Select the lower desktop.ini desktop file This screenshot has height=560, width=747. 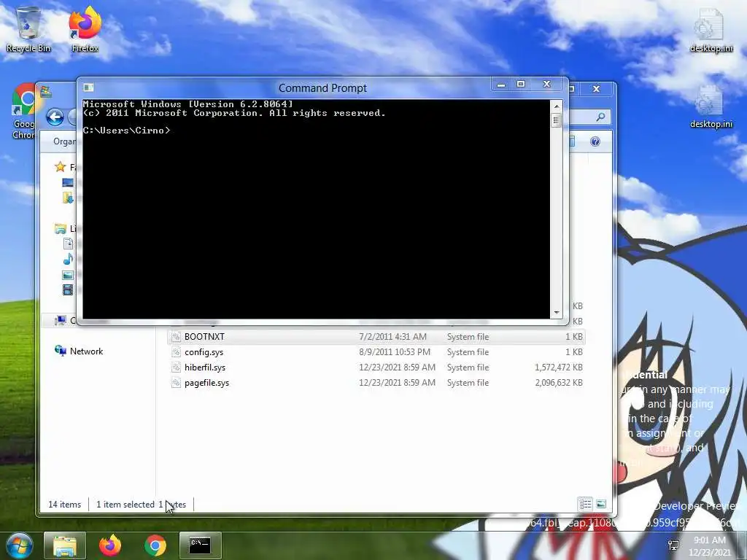click(x=711, y=106)
